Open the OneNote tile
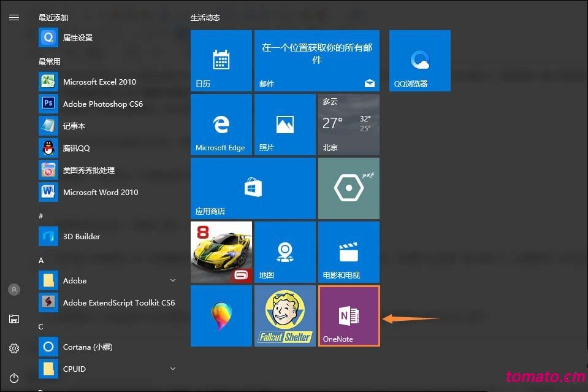Viewport: 588px width, 392px height. coord(349,316)
